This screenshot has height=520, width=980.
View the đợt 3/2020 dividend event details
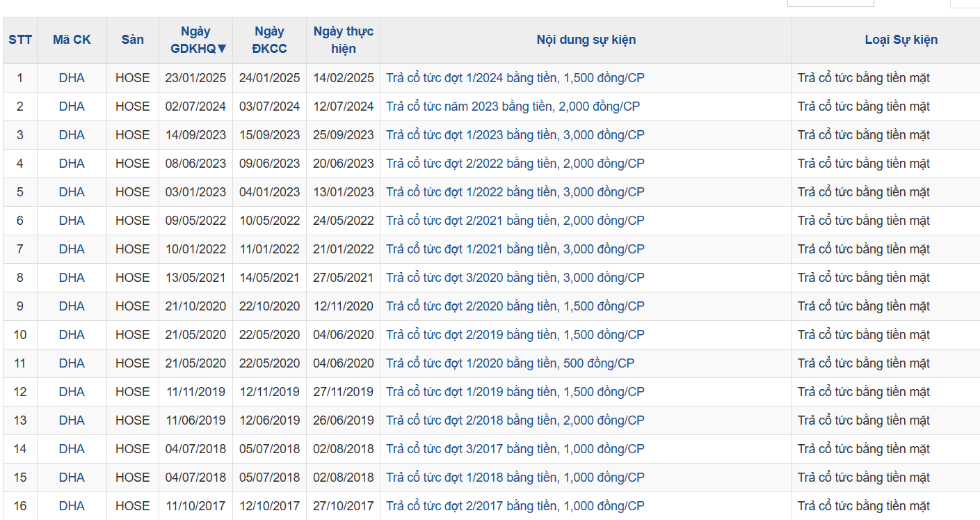click(x=515, y=278)
